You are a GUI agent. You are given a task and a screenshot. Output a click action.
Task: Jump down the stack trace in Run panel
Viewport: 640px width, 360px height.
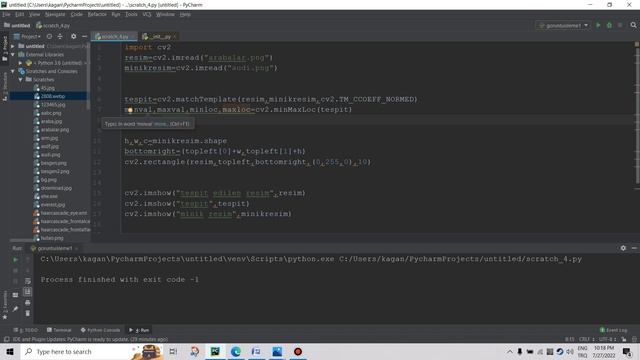tap(27, 270)
